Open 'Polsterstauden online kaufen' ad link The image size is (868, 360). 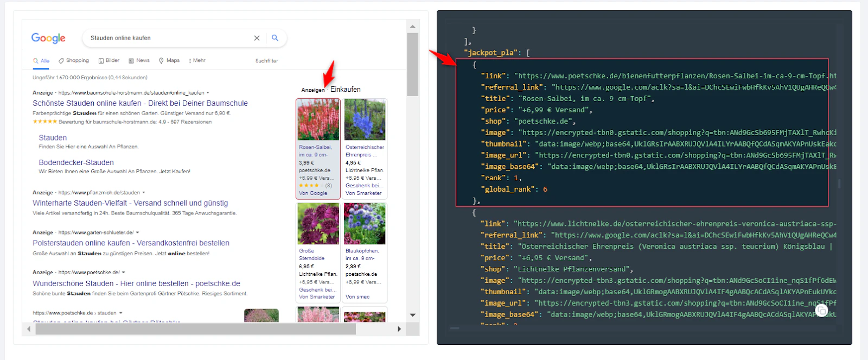tap(131, 243)
